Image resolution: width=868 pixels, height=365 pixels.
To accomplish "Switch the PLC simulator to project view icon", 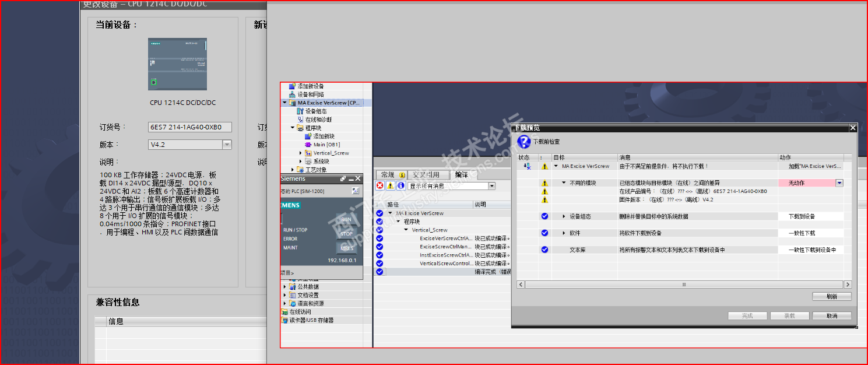I will [x=356, y=191].
